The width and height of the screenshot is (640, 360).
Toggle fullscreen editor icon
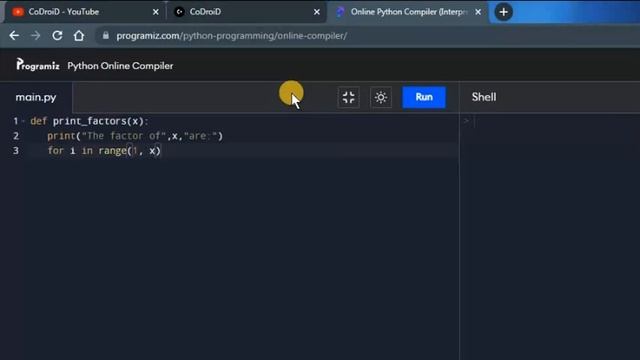coord(349,97)
